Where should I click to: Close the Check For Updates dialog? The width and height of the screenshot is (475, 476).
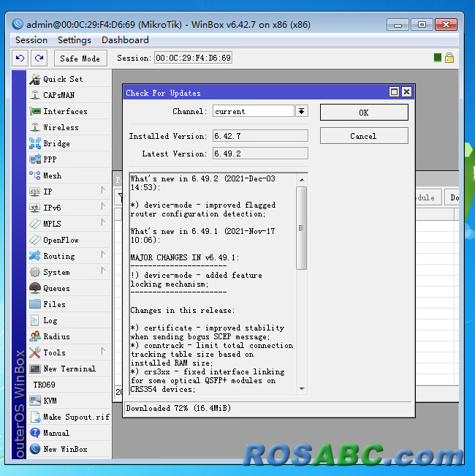point(406,91)
